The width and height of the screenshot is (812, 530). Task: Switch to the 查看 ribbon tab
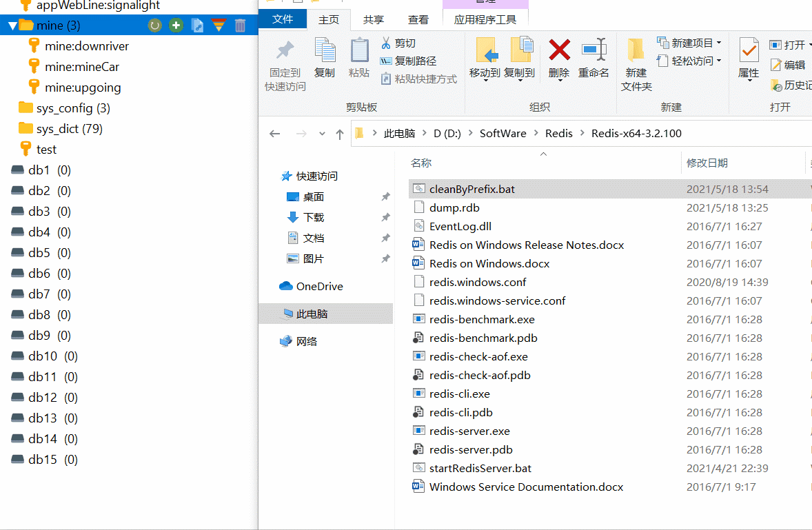(x=418, y=20)
